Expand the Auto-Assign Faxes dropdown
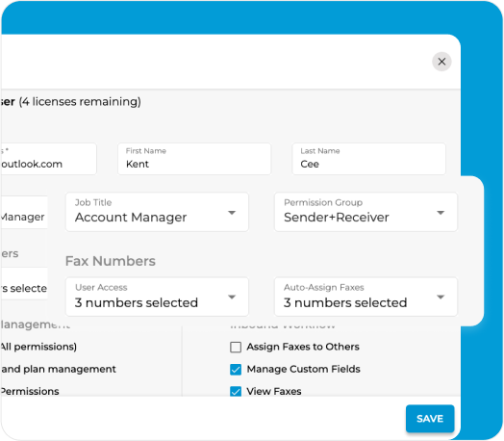Screen dimensions: 504x441 pos(365,297)
